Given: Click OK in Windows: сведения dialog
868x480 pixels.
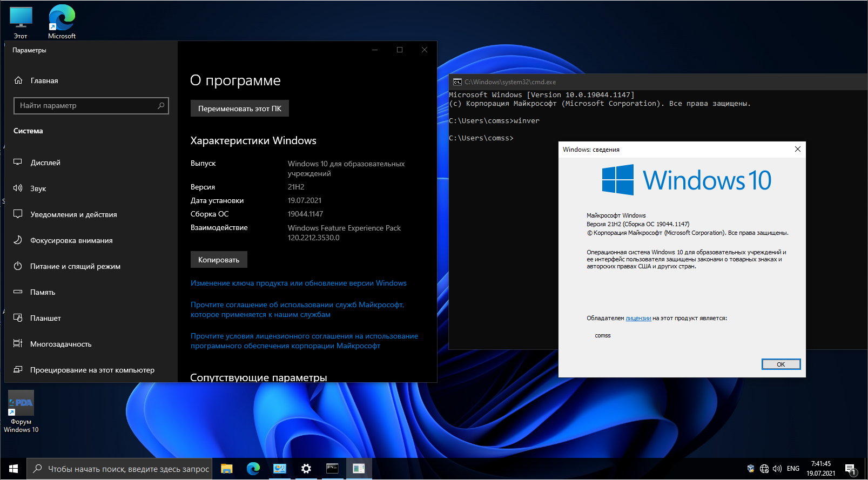Looking at the screenshot, I should point(781,364).
